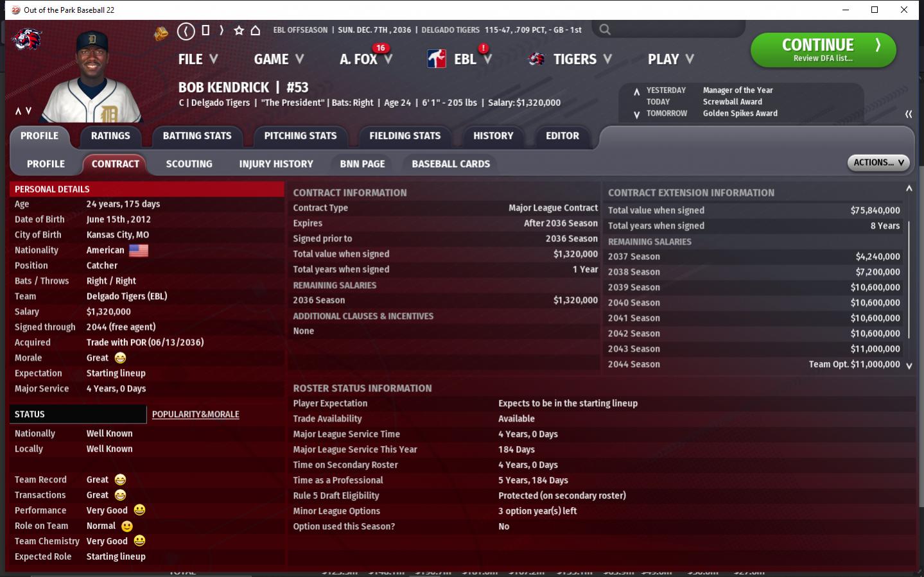Click the search magnifier icon
The width and height of the screenshot is (924, 577).
(605, 30)
